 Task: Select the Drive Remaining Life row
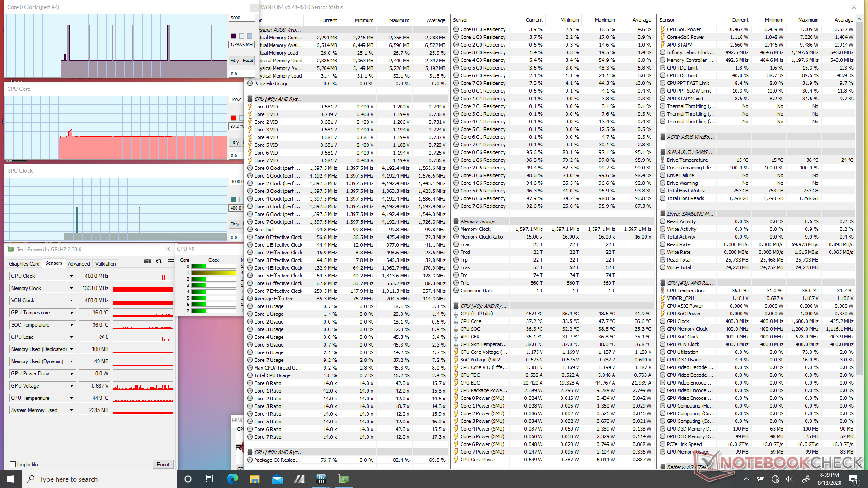757,168
